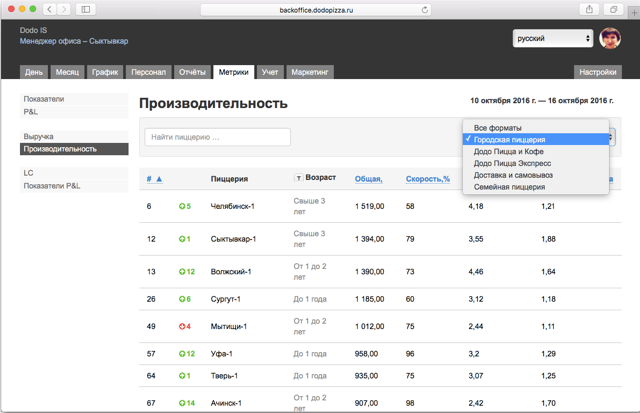Click green up arrow in Тверь-1 row
The width and height of the screenshot is (640, 413).
[x=182, y=375]
